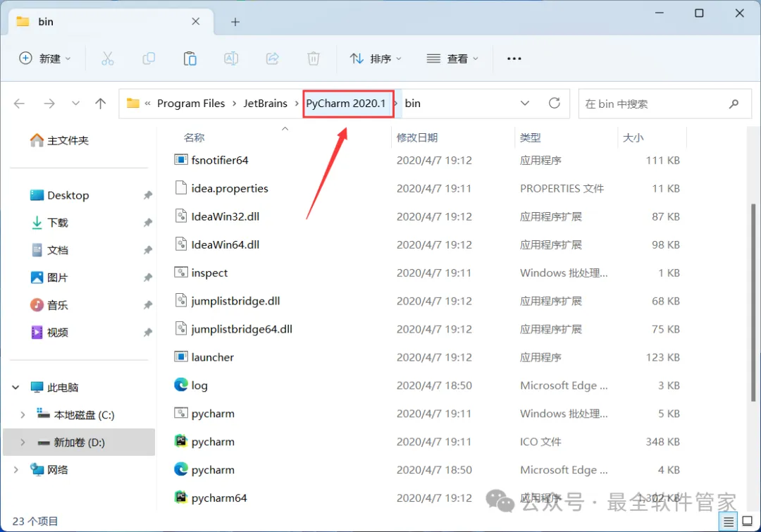Viewport: 761px width, 532px height.
Task: Open Desktop in quick access
Action: click(x=60, y=195)
